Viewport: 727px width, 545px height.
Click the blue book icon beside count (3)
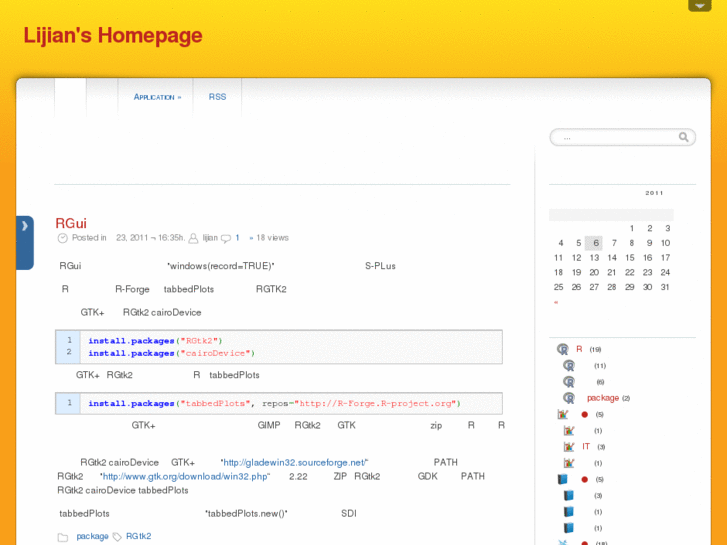pos(568,495)
